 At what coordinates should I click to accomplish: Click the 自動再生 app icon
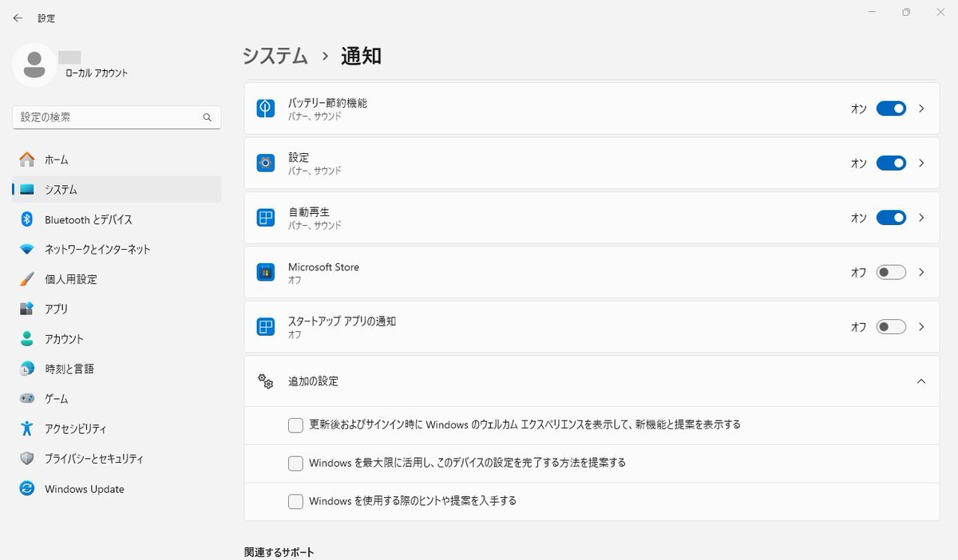click(266, 218)
